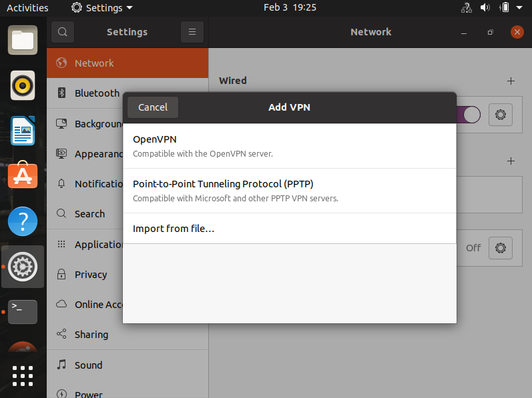Image resolution: width=532 pixels, height=398 pixels.
Task: Click the Bluetooth sidebar icon
Action: click(61, 93)
